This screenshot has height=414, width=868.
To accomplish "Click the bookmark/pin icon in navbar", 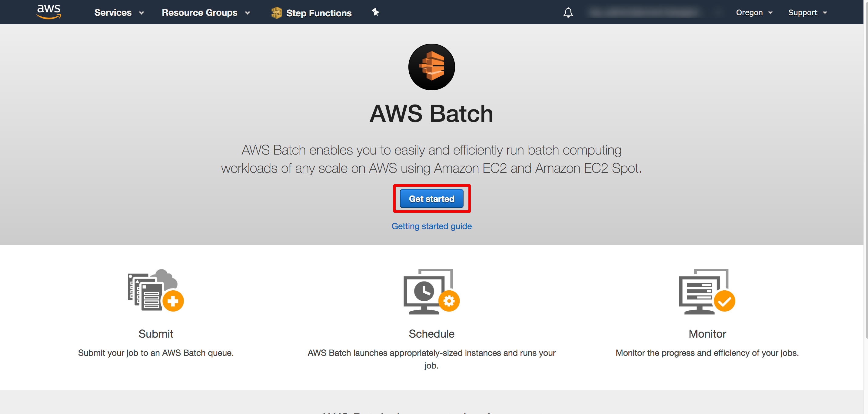I will click(x=375, y=12).
